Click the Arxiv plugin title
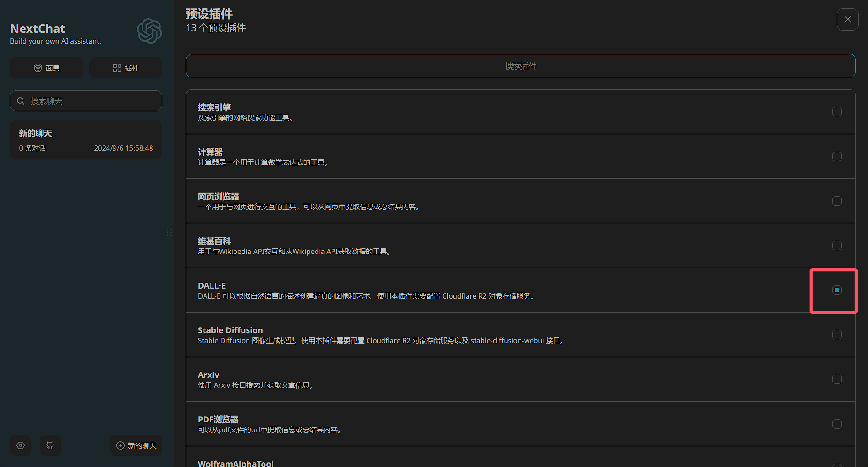This screenshot has height=467, width=868. tap(208, 375)
